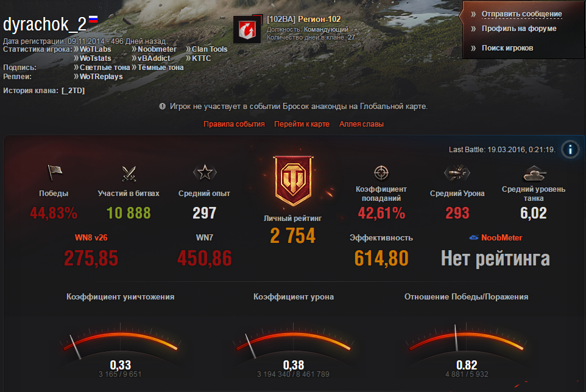Click the star average experience icon

point(205,172)
